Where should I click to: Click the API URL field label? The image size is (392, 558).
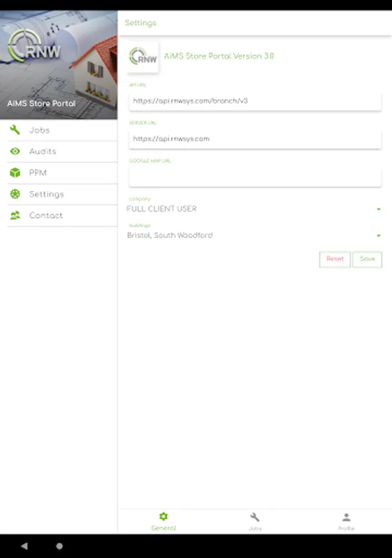pyautogui.click(x=137, y=85)
